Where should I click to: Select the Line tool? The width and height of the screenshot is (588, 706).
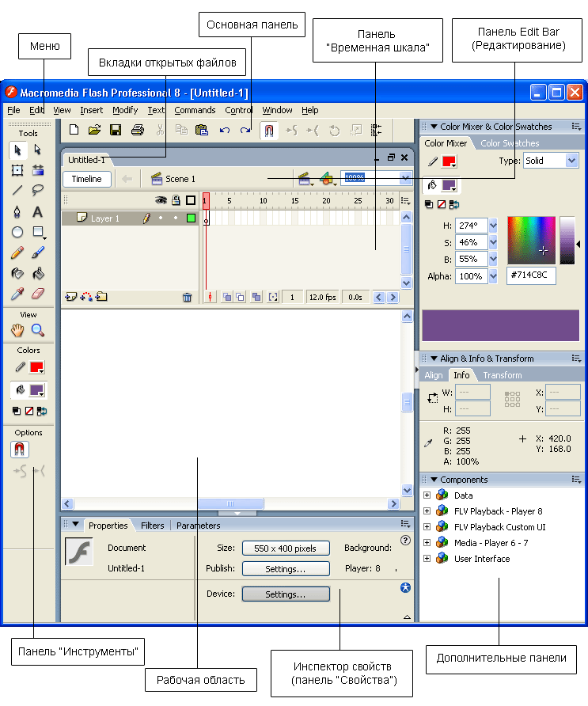pos(17,191)
